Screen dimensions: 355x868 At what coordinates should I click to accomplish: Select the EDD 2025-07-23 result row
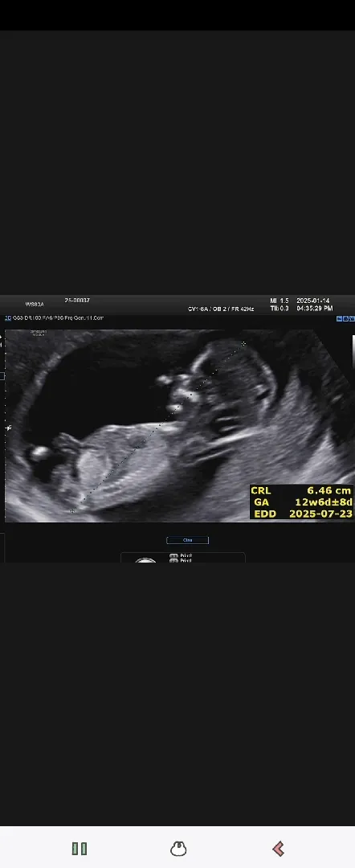pos(301,514)
